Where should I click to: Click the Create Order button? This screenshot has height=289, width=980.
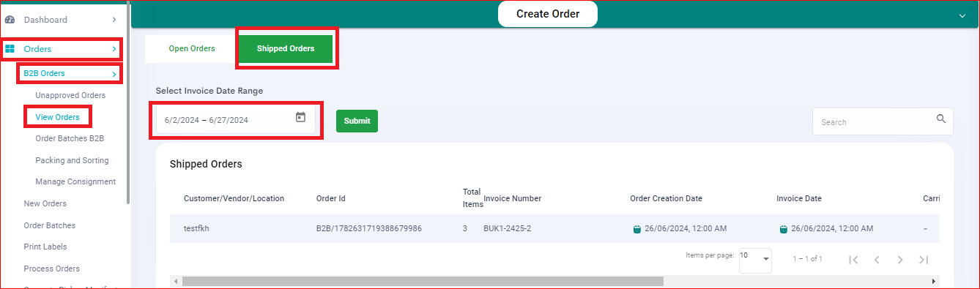pyautogui.click(x=548, y=14)
